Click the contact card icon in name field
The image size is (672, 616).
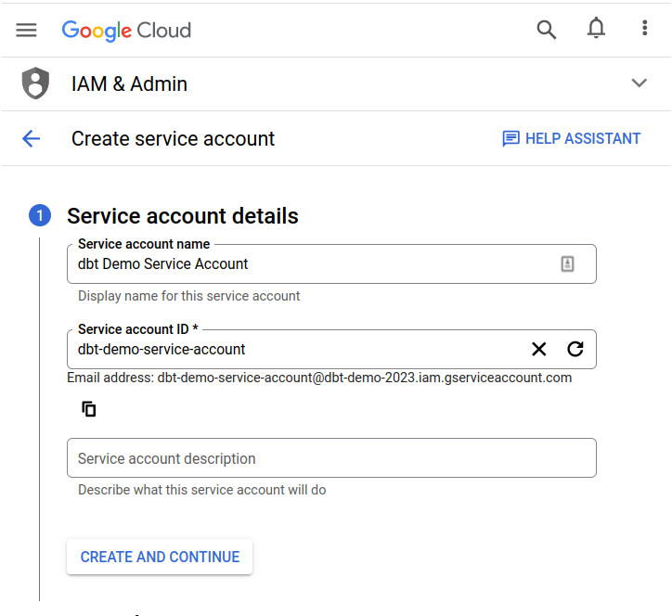(x=567, y=264)
